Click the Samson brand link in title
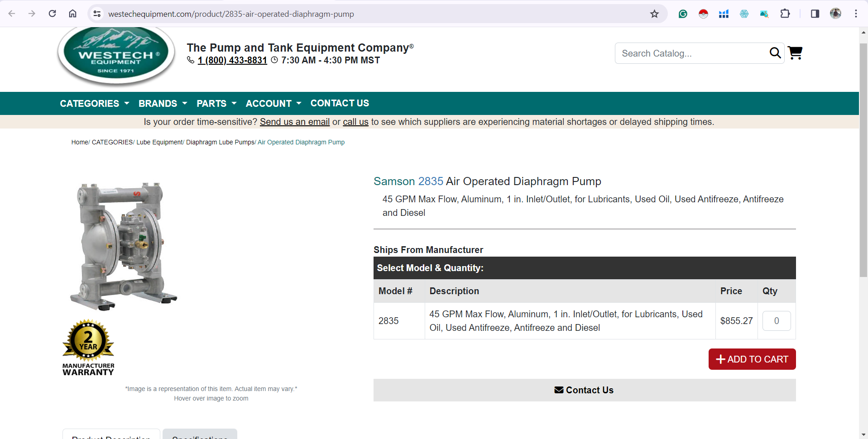 [394, 181]
